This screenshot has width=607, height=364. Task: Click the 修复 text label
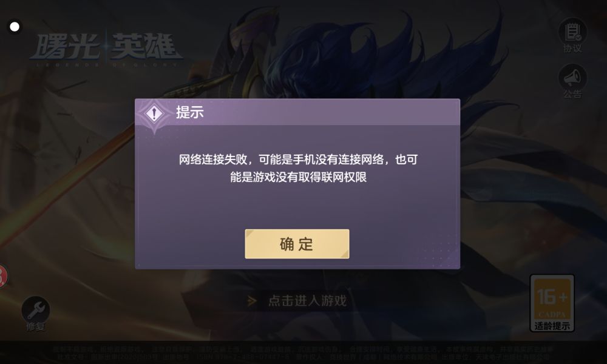point(36,326)
